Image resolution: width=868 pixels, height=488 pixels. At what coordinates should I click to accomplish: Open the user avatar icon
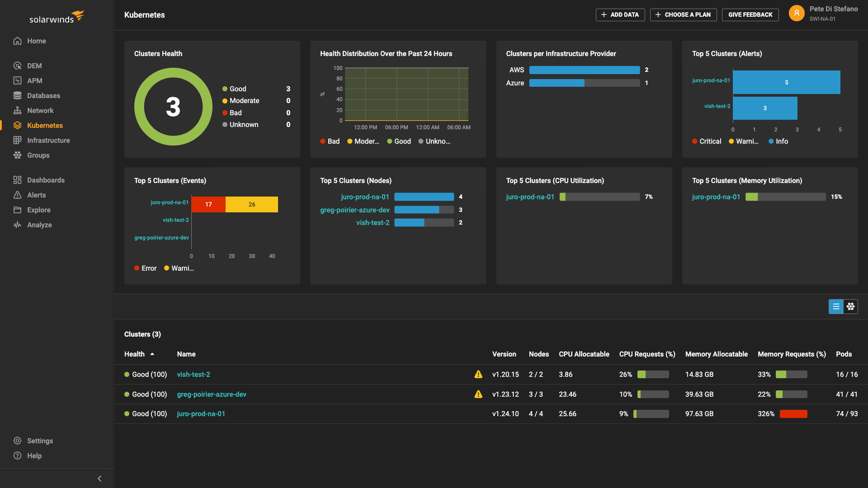[x=797, y=14]
